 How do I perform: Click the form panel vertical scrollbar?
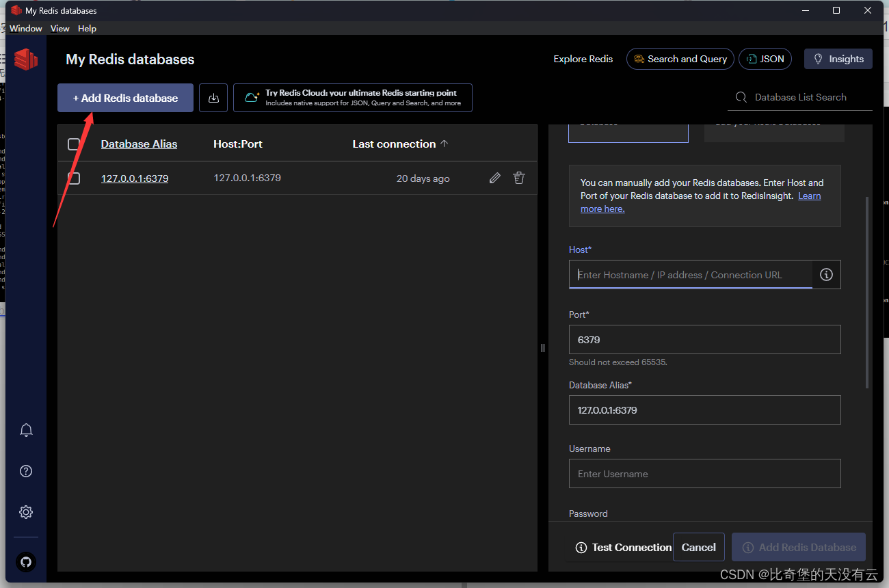868,293
